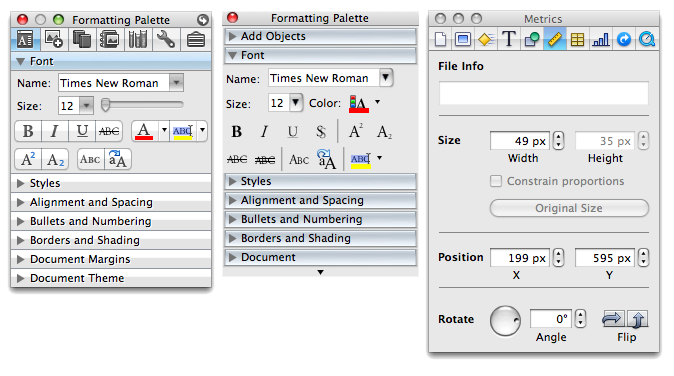Open font Size dropdown next to Color label

[x=295, y=103]
